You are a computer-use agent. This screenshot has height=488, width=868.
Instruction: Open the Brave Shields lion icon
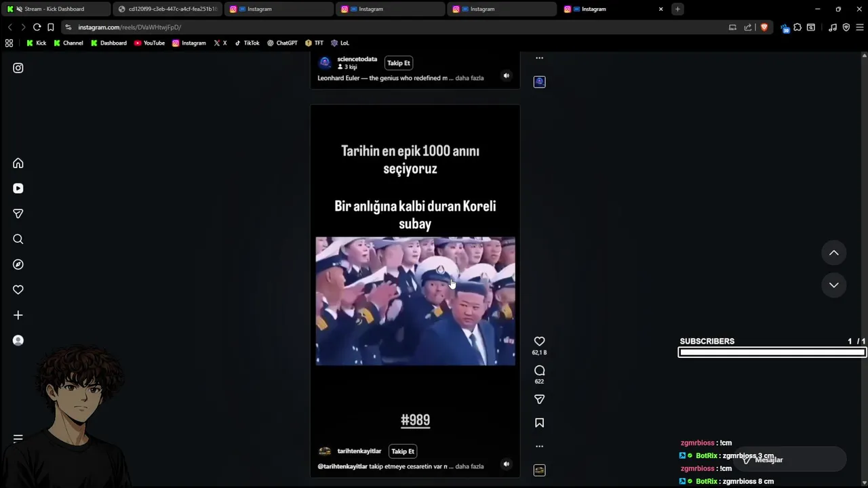click(764, 27)
